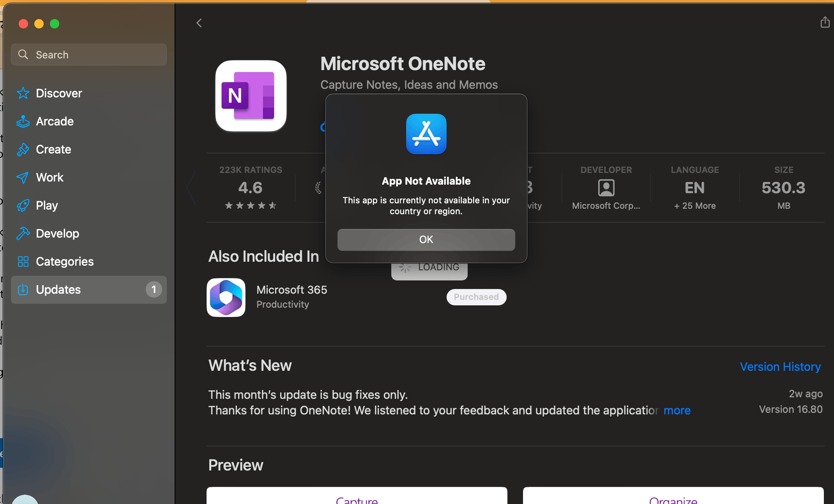Go back using the chevron arrow

pos(199,23)
